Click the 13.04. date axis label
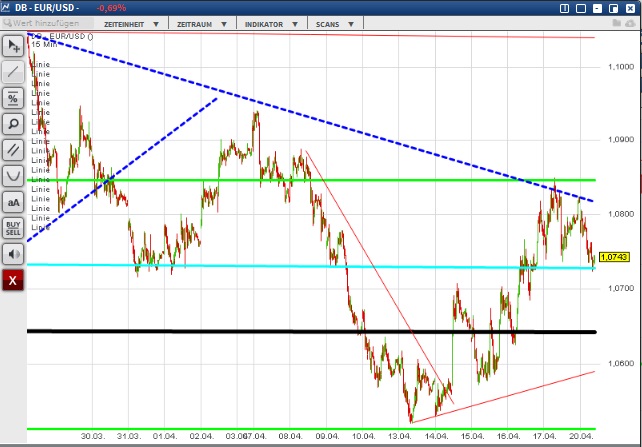 pos(400,436)
